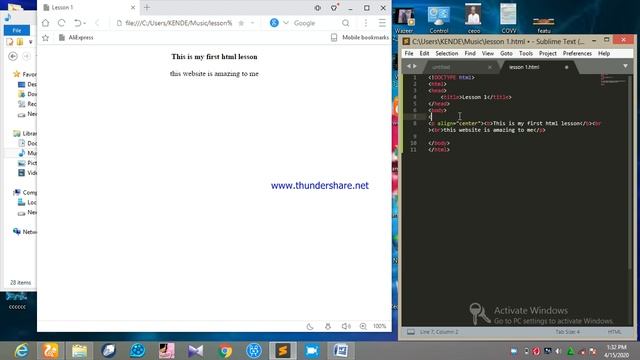Open the Goto menu in Sublime Text
The width and height of the screenshot is (640, 360).
point(506,53)
